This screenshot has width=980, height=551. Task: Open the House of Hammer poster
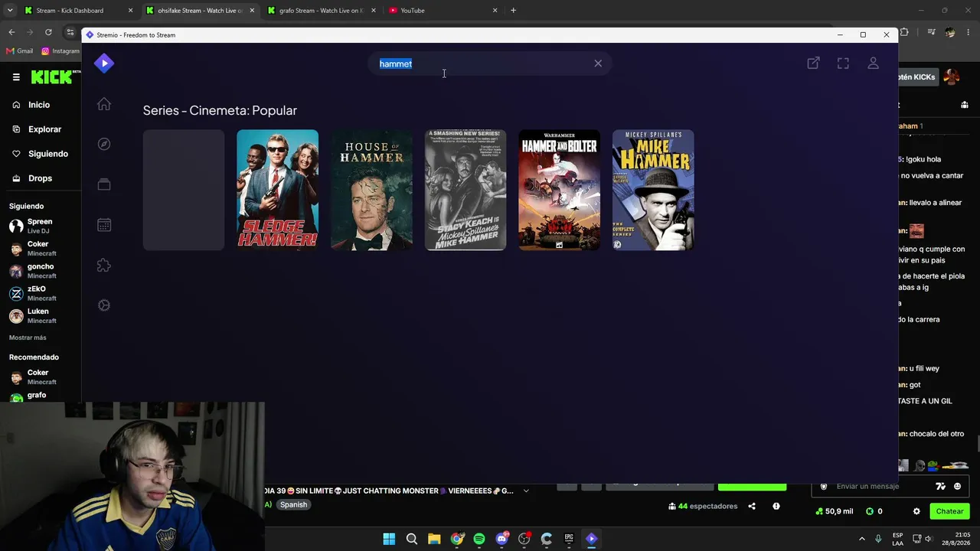pos(371,190)
